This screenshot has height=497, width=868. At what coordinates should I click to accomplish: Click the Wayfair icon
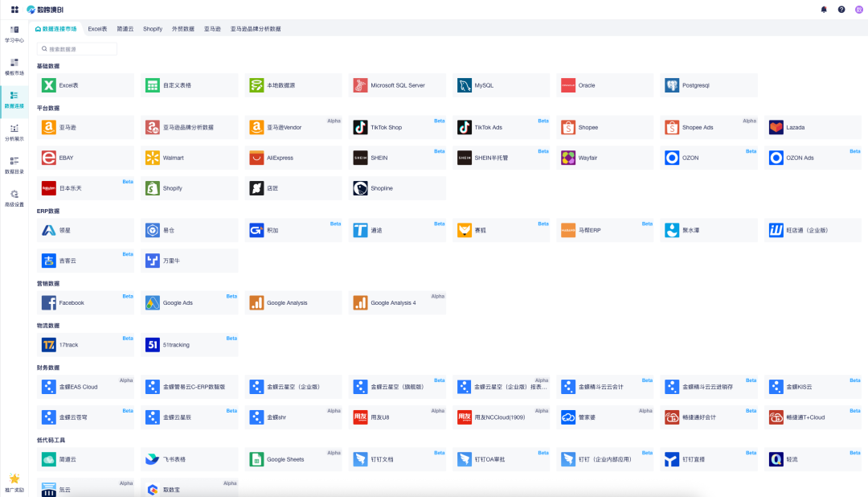pyautogui.click(x=568, y=158)
